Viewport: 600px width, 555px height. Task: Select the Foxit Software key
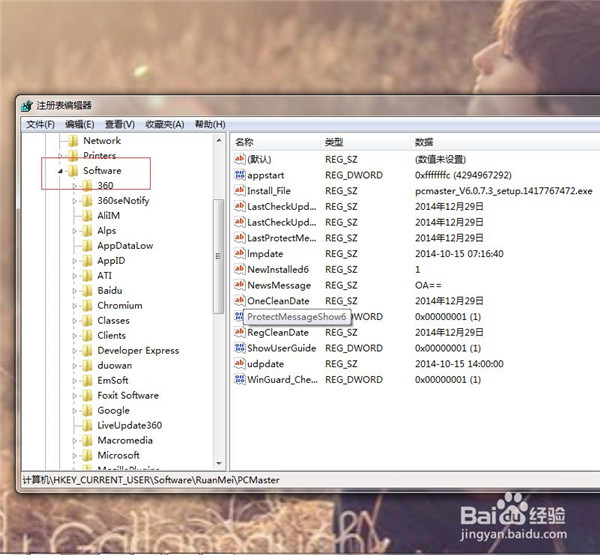coord(127,396)
